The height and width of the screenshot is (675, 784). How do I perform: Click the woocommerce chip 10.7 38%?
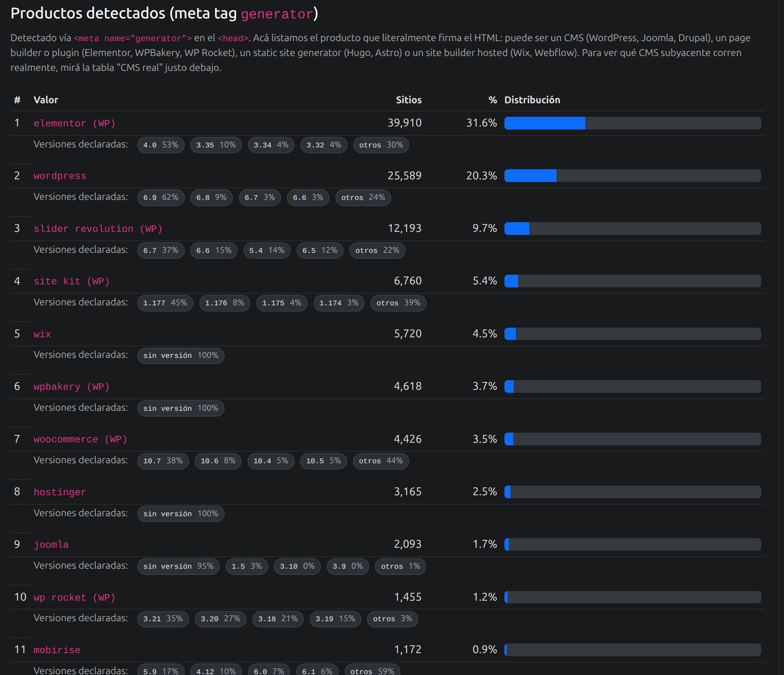coord(163,461)
